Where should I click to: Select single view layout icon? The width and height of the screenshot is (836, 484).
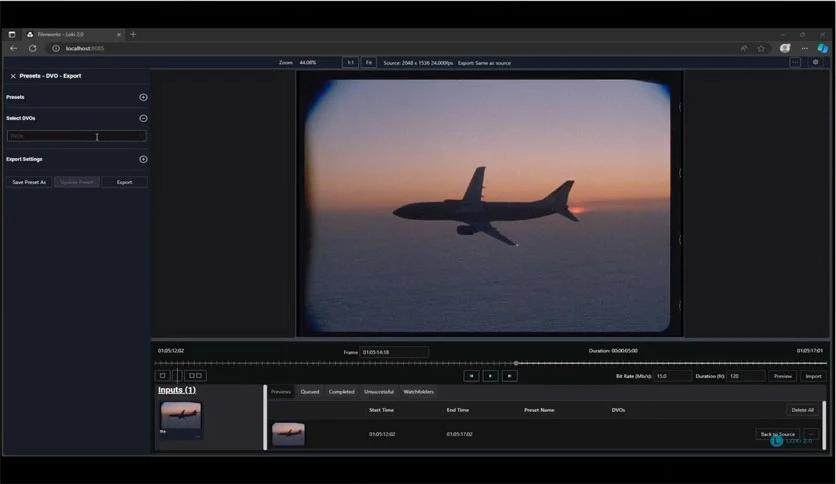(x=162, y=376)
